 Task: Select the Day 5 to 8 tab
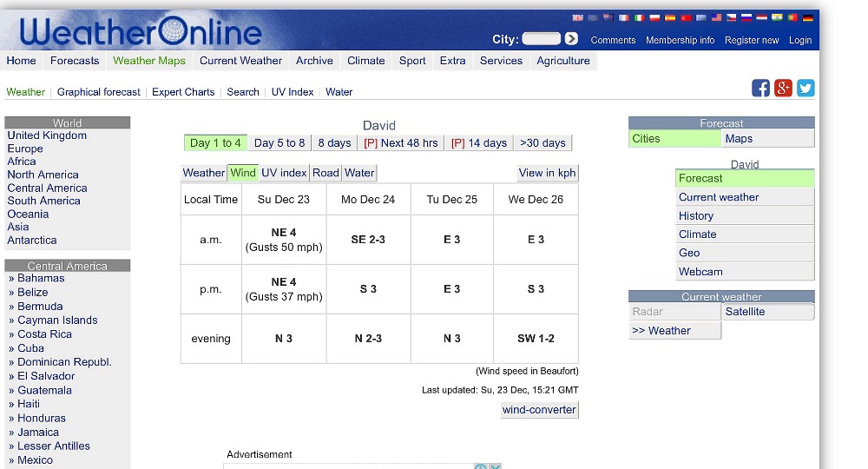pos(279,143)
